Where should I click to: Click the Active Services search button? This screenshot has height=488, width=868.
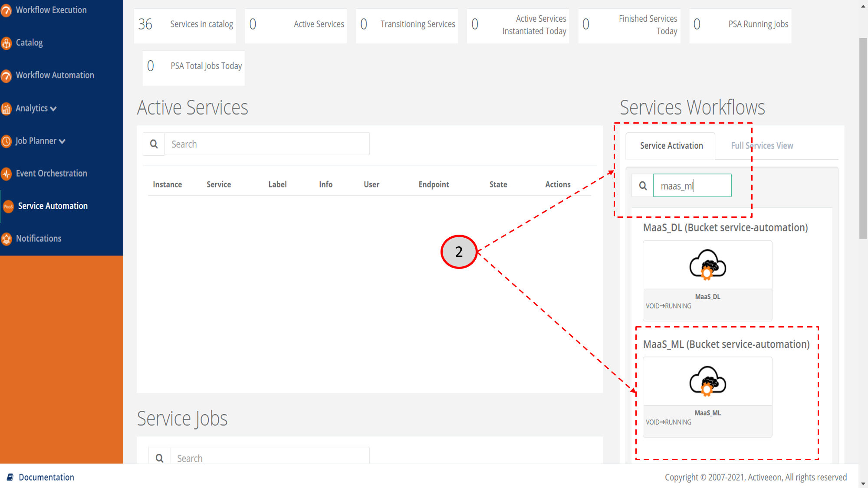154,144
